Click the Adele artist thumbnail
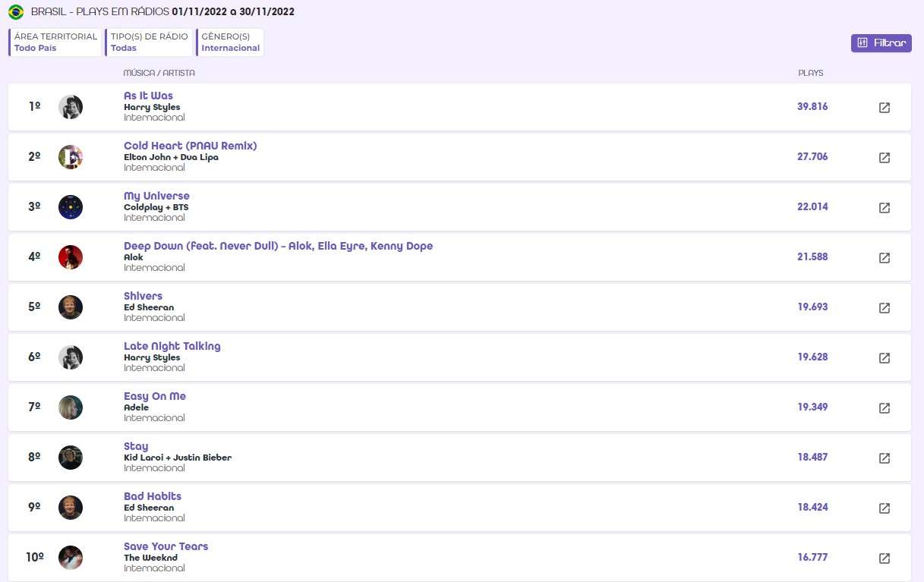This screenshot has height=582, width=924. coord(71,407)
